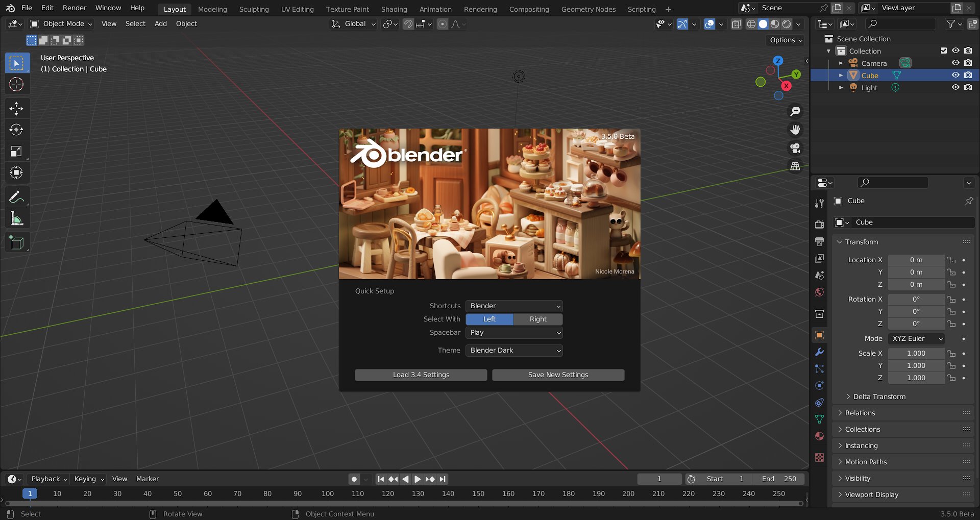This screenshot has width=980, height=520.
Task: Adjust the Scale X value slider
Action: [x=916, y=353]
